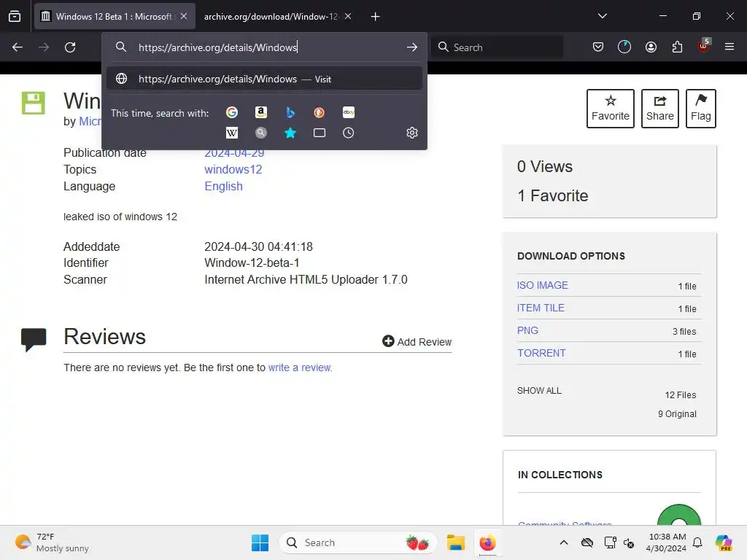Image resolution: width=747 pixels, height=560 pixels.
Task: Click the 12 Files count
Action: [x=681, y=394]
